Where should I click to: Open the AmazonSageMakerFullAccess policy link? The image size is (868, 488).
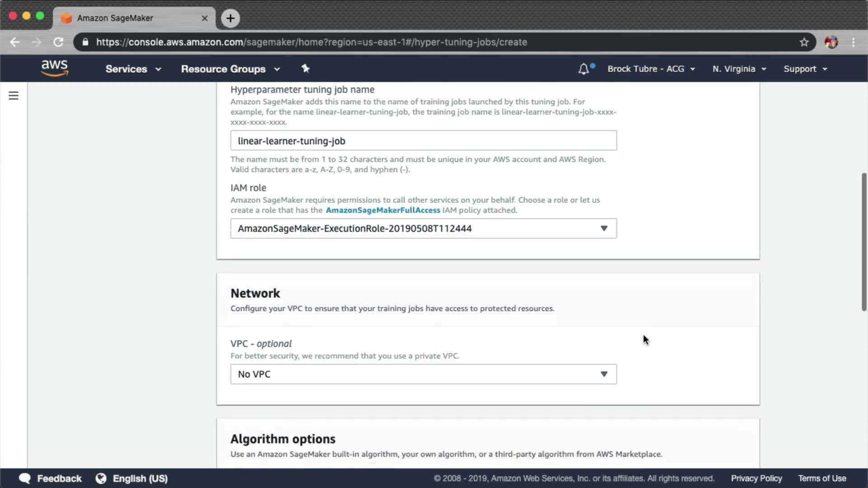pyautogui.click(x=382, y=210)
